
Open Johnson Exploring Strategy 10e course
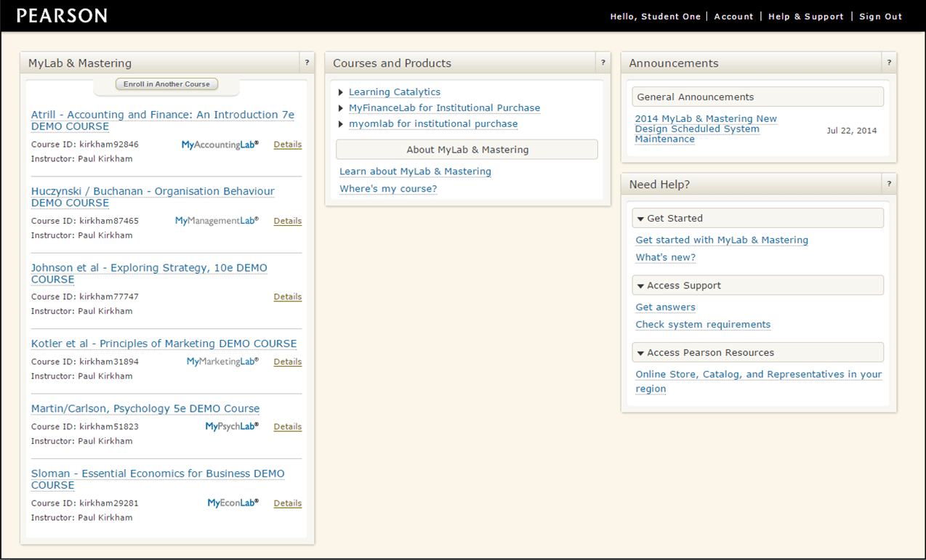pyautogui.click(x=149, y=274)
